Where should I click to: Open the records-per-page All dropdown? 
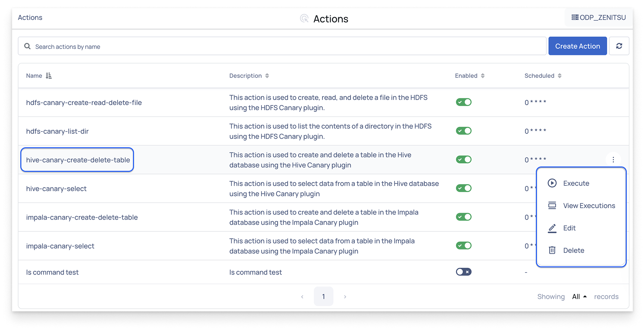(x=579, y=296)
